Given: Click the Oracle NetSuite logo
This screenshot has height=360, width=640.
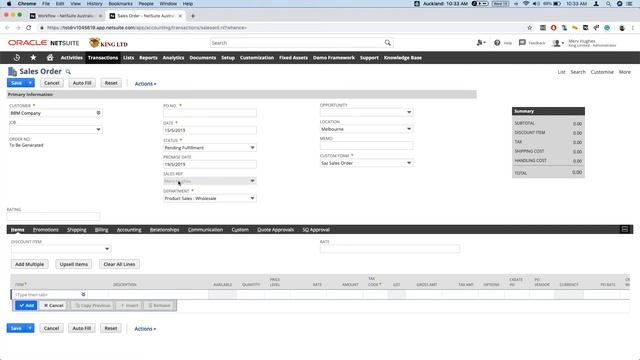Looking at the screenshot, I should click(44, 43).
